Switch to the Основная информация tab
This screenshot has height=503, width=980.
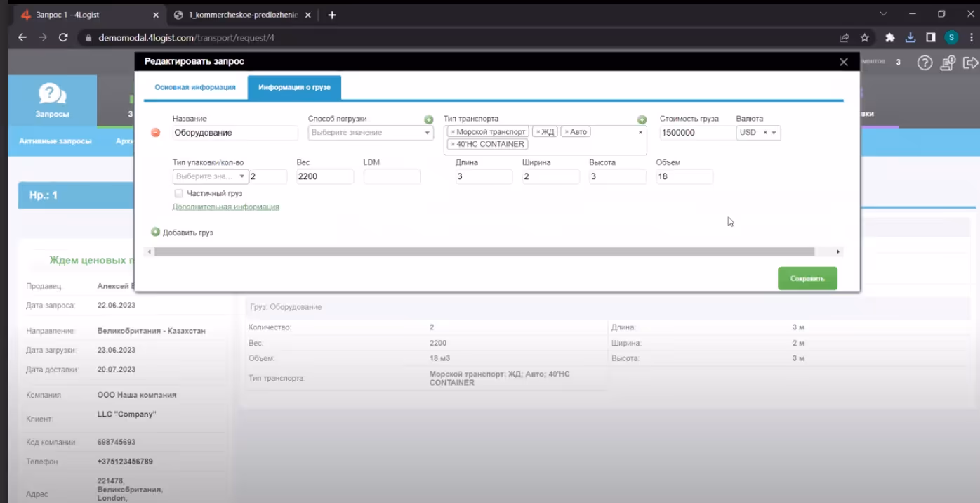195,88
